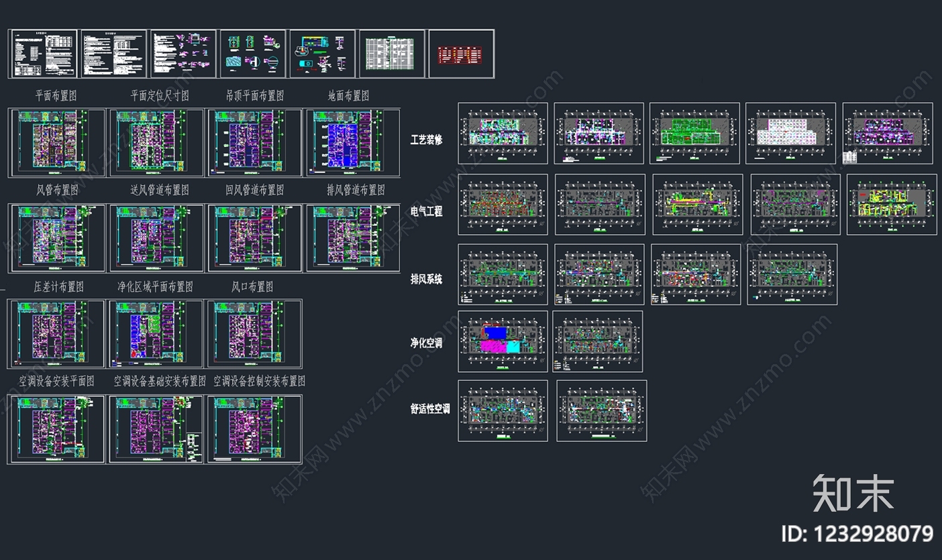Open the blue-filled drawing under 地面布置图

[x=353, y=144]
